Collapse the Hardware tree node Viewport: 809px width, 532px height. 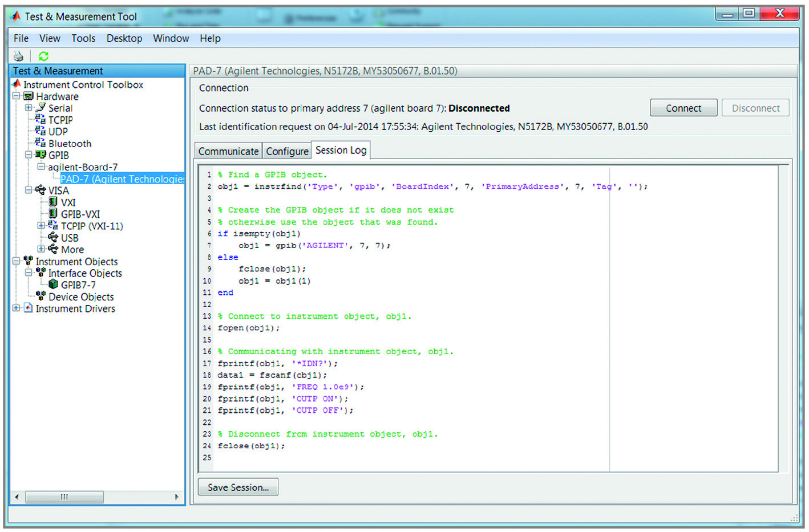(x=17, y=96)
